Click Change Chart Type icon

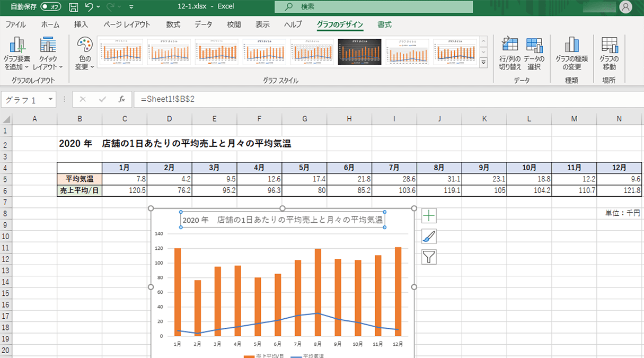[x=571, y=46]
